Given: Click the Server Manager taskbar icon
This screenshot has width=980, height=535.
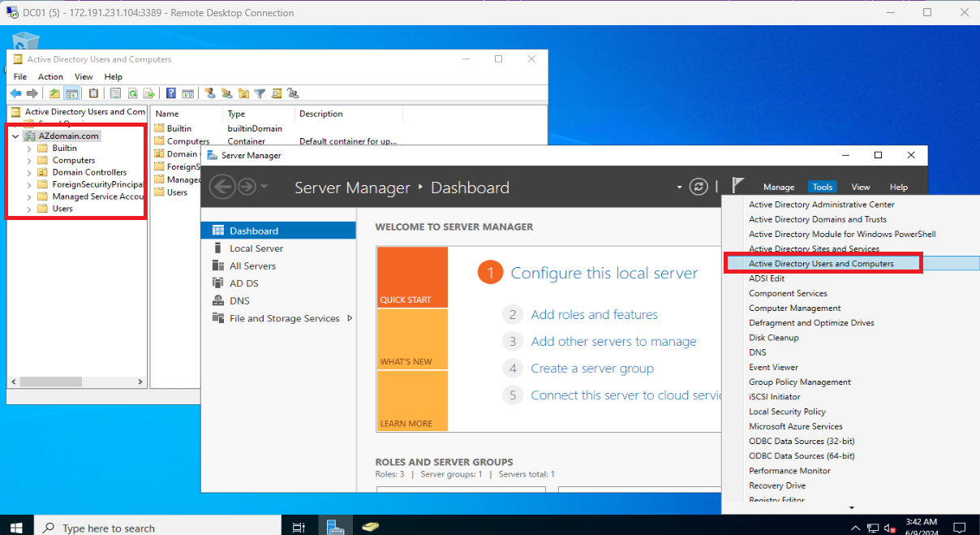Looking at the screenshot, I should click(x=335, y=527).
